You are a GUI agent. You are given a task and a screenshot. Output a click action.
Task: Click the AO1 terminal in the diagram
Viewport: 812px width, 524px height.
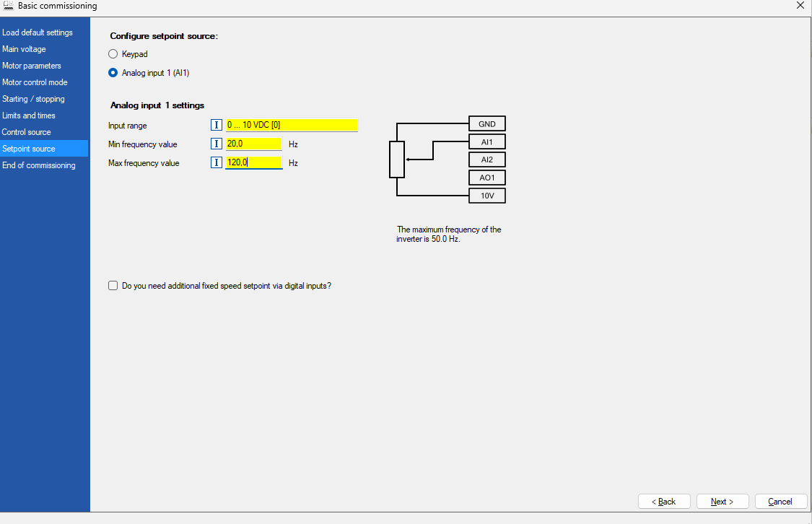[486, 178]
